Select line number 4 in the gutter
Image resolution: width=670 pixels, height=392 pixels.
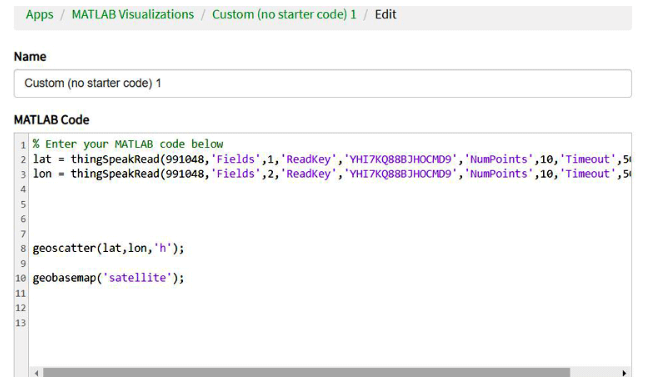click(23, 189)
